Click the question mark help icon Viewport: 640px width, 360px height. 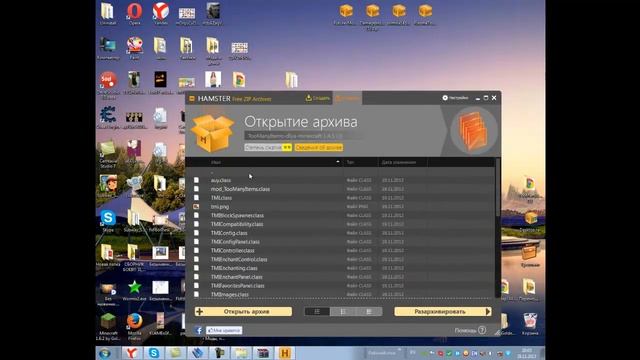[482, 330]
